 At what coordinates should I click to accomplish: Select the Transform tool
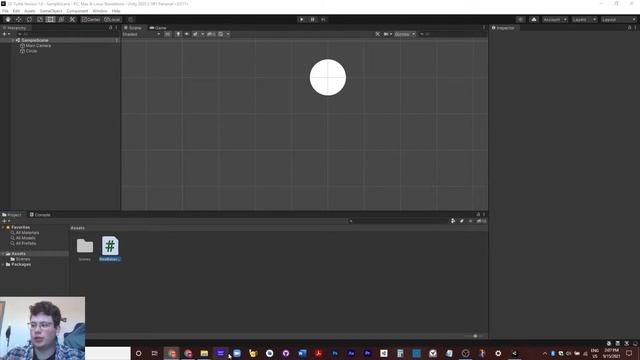pyautogui.click(x=61, y=20)
